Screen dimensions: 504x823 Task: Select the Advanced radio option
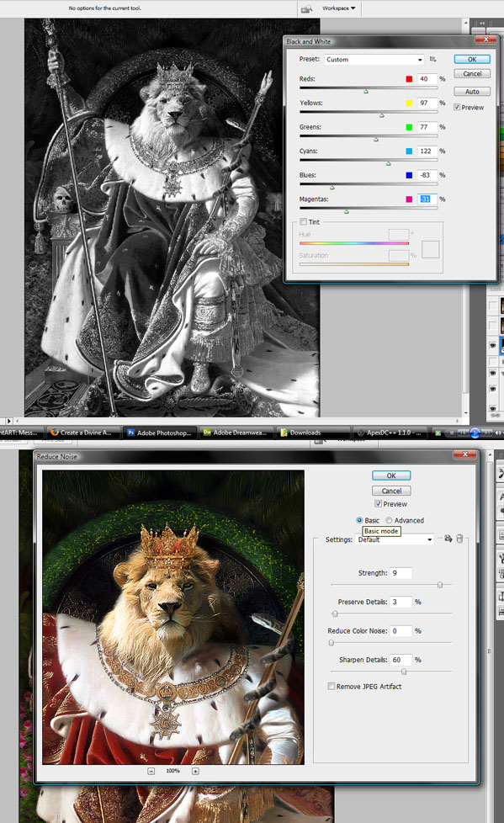[389, 520]
